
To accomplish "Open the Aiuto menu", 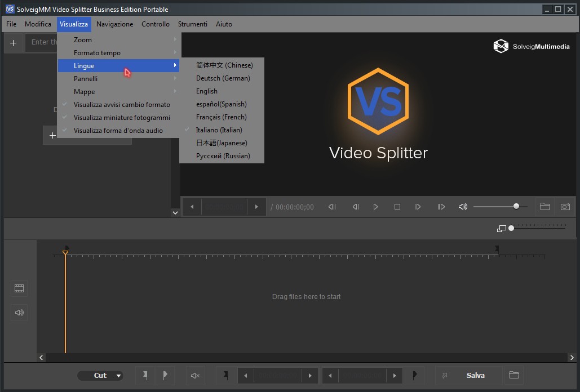I will [x=224, y=24].
